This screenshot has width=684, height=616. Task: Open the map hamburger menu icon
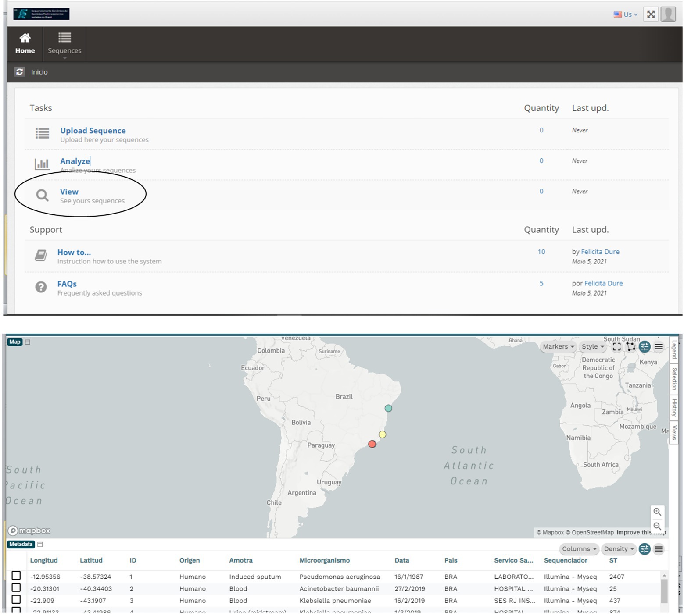click(659, 347)
